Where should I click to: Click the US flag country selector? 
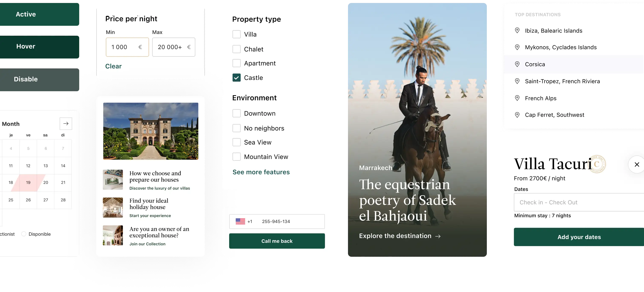[240, 221]
